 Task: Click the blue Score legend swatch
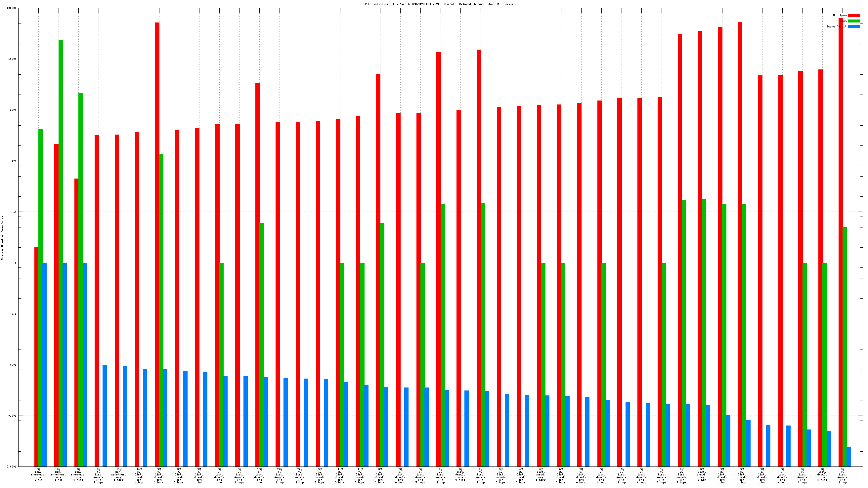click(853, 26)
